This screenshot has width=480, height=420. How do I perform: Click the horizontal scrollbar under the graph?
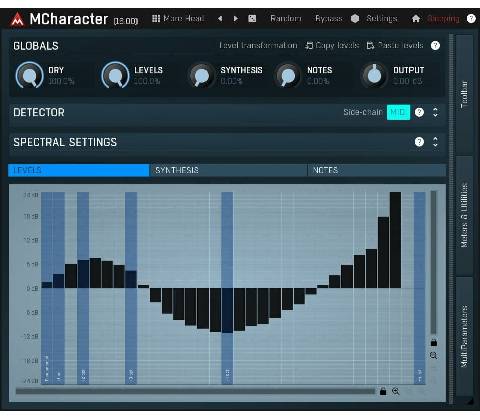[195, 391]
